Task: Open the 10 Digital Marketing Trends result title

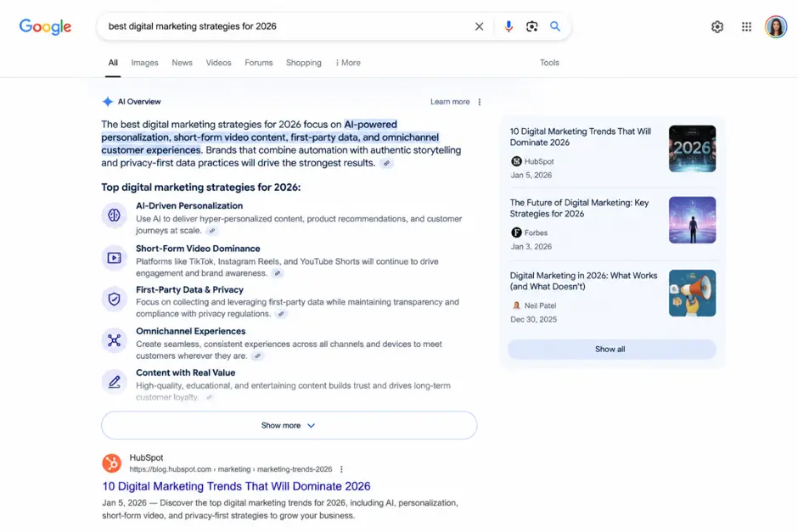Action: tap(236, 486)
